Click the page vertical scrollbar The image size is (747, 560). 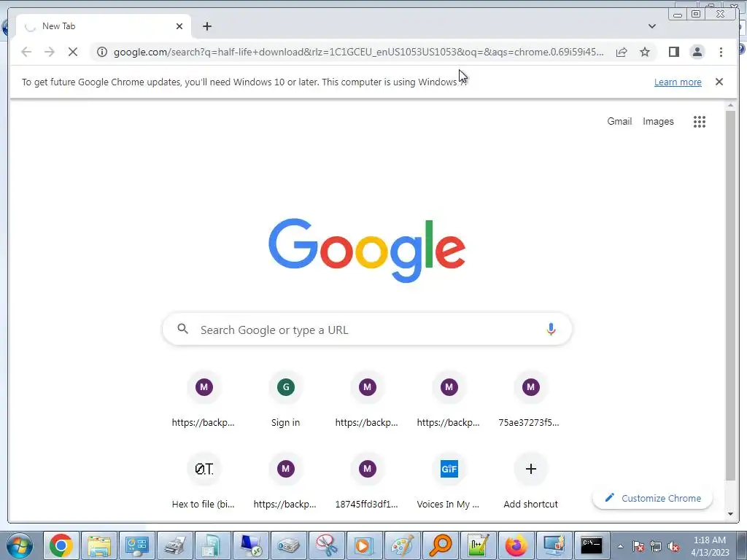coord(730,295)
